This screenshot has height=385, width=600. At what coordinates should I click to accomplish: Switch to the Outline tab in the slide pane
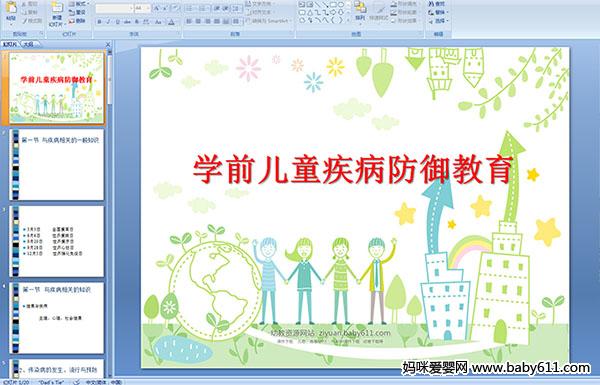28,44
